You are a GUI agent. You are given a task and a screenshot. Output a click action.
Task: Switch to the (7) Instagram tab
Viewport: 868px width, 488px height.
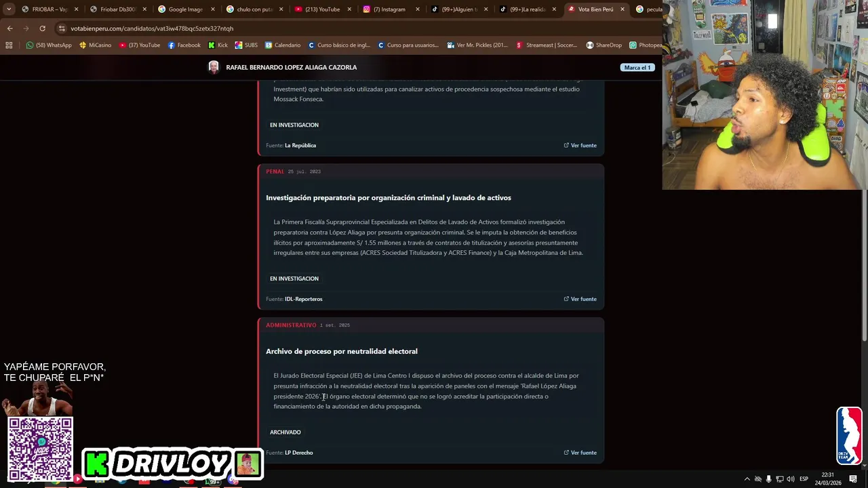click(389, 9)
